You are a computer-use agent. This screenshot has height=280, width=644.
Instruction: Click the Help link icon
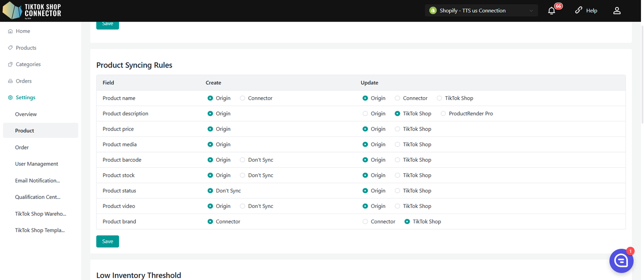pyautogui.click(x=579, y=11)
